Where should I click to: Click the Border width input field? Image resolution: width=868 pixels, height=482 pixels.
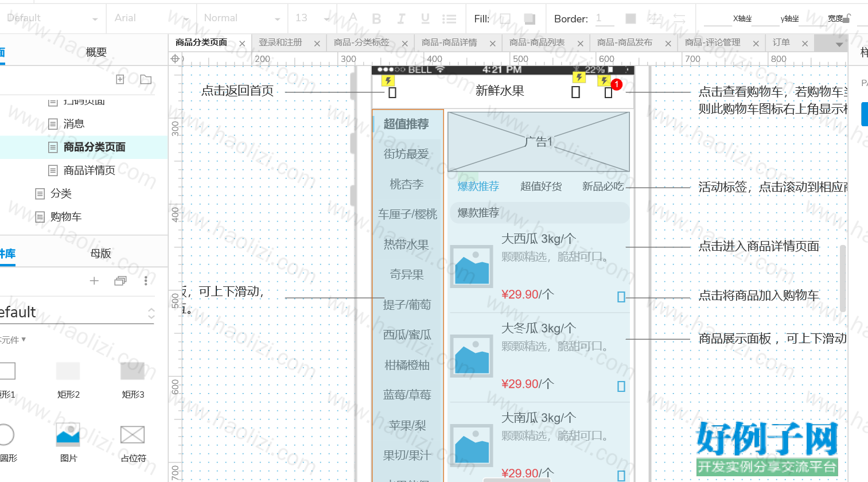point(604,18)
